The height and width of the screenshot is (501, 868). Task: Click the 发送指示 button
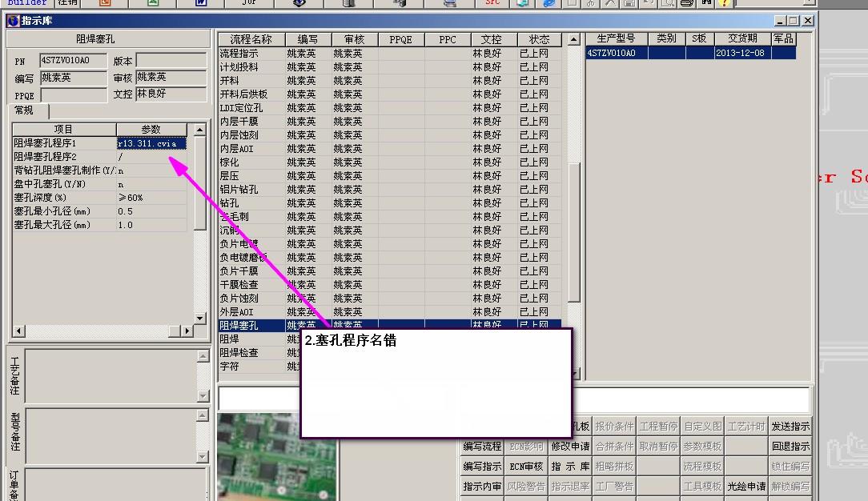(x=790, y=427)
